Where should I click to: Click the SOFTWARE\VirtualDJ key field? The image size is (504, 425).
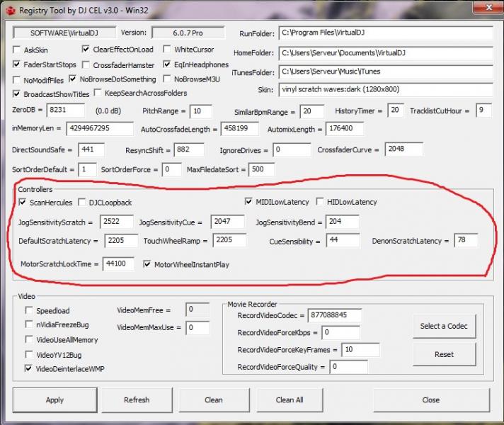(64, 33)
